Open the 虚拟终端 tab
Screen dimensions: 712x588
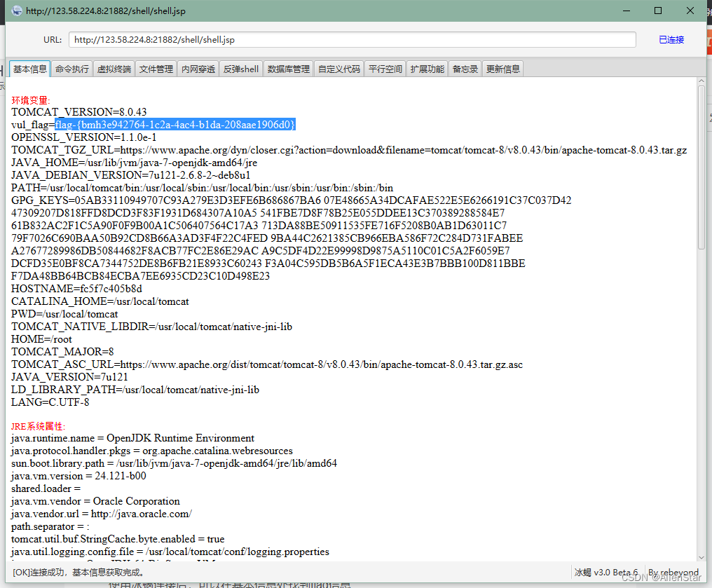(x=114, y=69)
